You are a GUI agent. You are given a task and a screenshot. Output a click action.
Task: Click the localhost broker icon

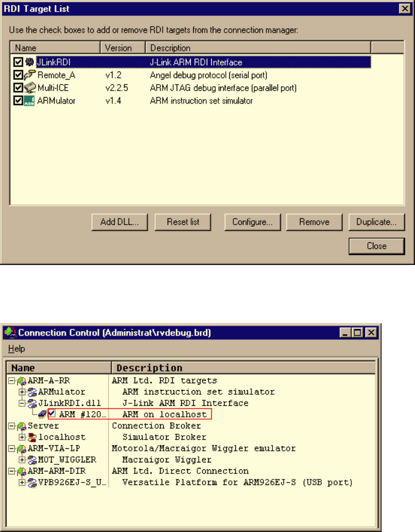32,437
